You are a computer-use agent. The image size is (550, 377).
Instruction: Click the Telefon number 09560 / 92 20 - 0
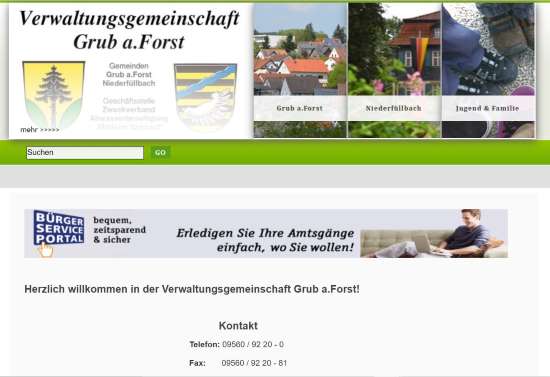click(253, 344)
